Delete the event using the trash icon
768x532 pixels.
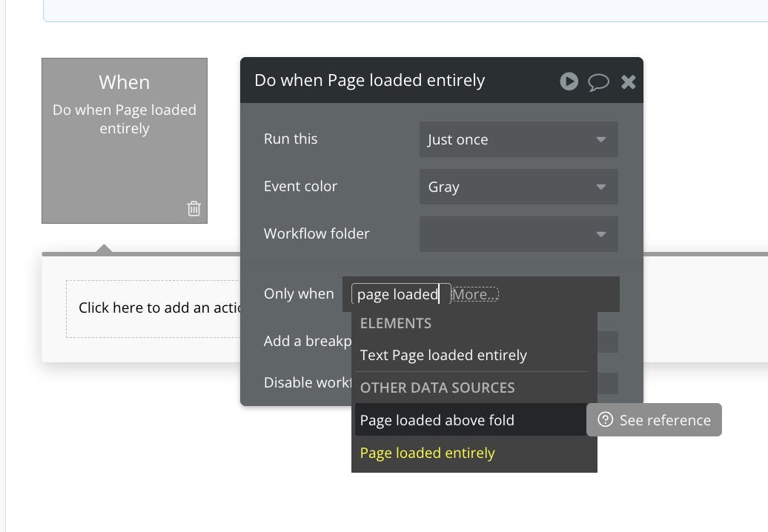(x=194, y=208)
